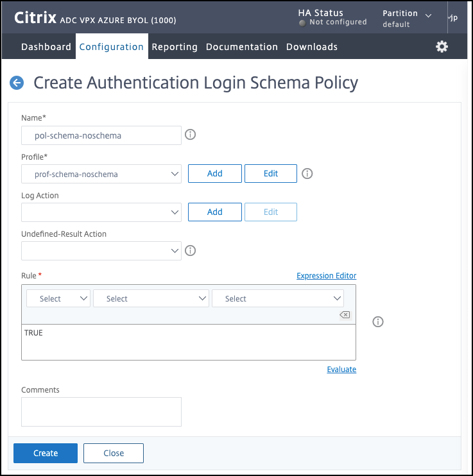
Task: Open the Documentation tab
Action: tap(242, 47)
